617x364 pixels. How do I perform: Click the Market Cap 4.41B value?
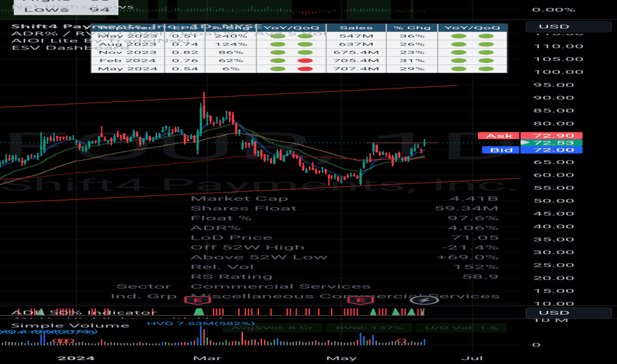click(474, 199)
